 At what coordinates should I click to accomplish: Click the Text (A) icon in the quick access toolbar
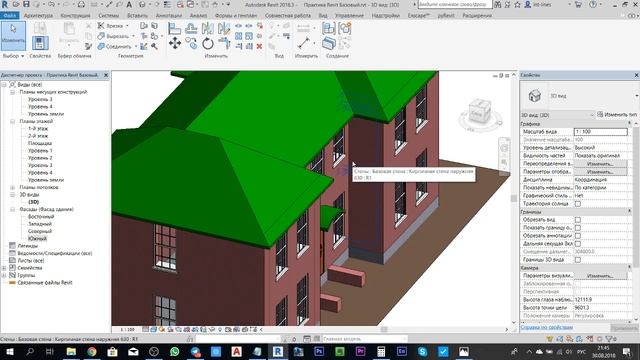[129, 4]
